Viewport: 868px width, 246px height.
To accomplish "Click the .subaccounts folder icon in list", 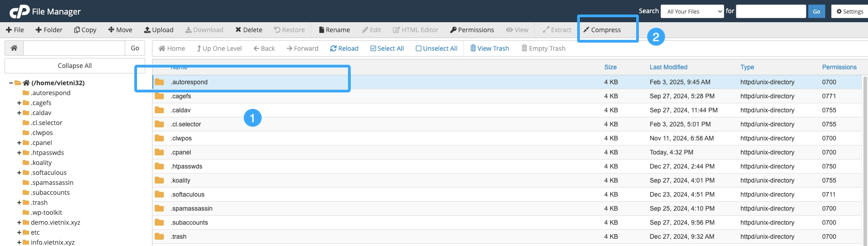I will pyautogui.click(x=159, y=222).
